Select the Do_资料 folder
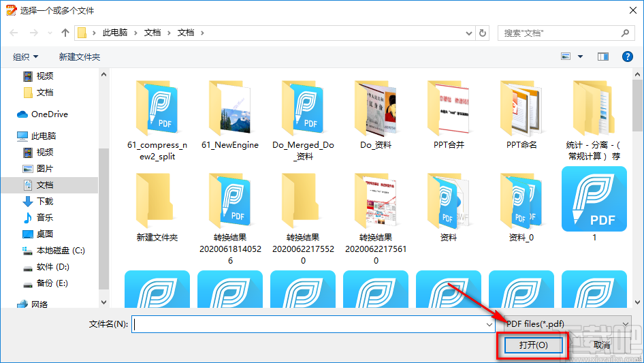Viewport: 644px width, 363px height. point(376,116)
